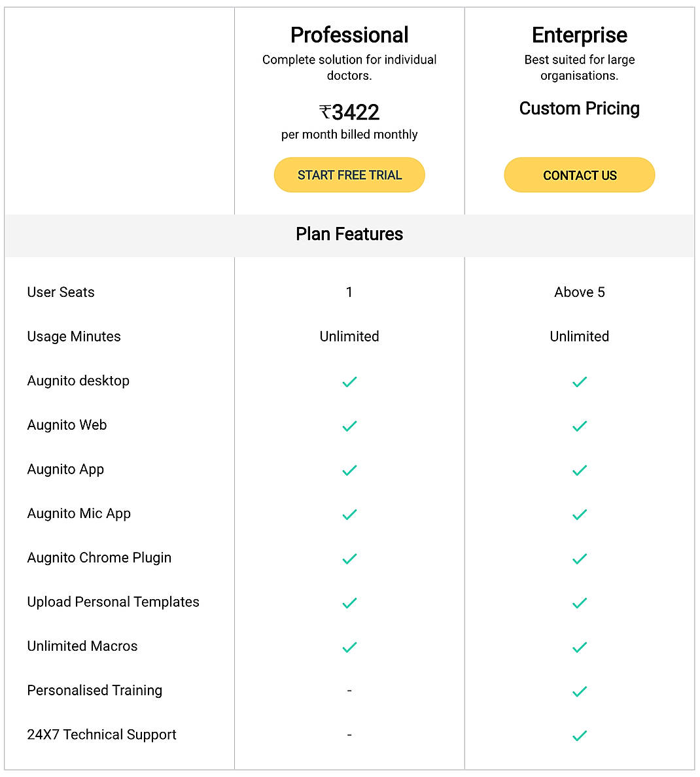Click the Professional Augnito Mic App checkmark

349,514
